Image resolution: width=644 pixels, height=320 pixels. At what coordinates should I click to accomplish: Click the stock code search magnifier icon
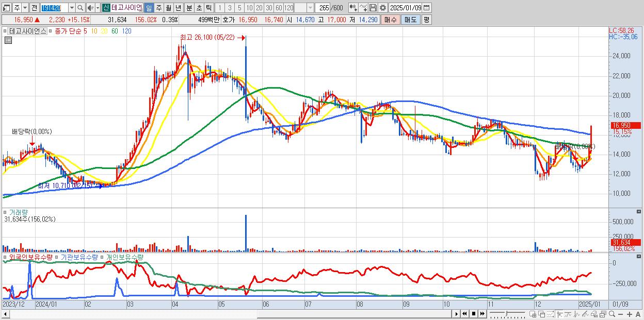(x=80, y=8)
